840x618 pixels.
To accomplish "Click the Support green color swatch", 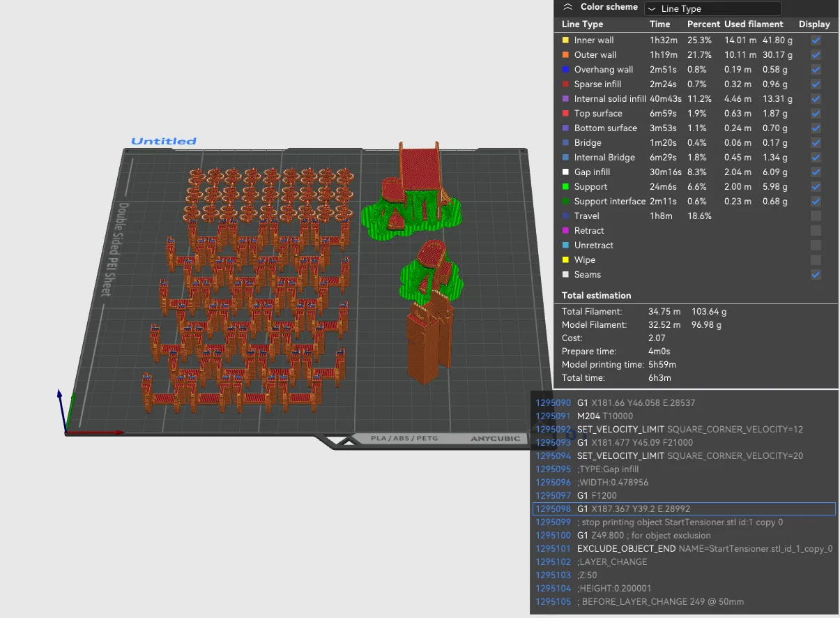I will (566, 187).
